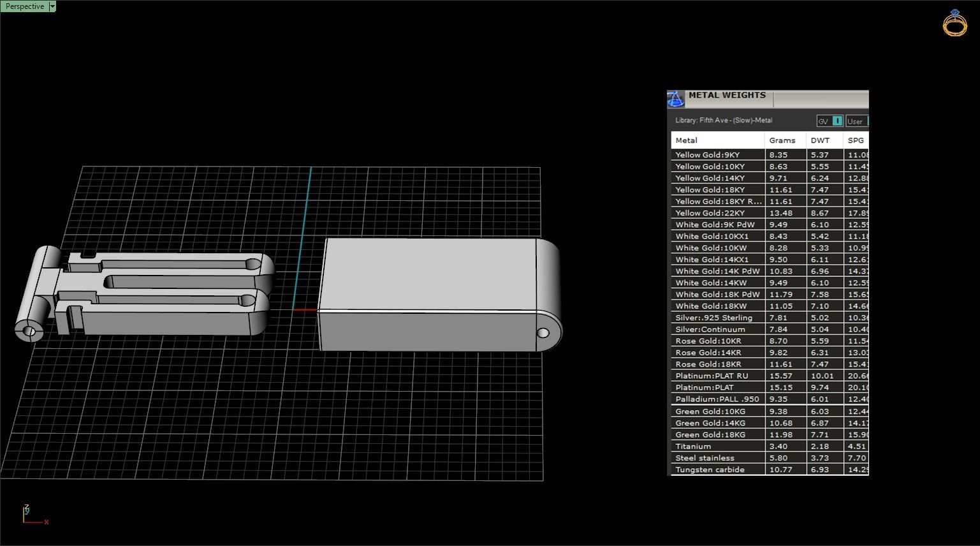Select the METAL WEIGHTS tab
Screen dimensions: 980x546
(727, 95)
